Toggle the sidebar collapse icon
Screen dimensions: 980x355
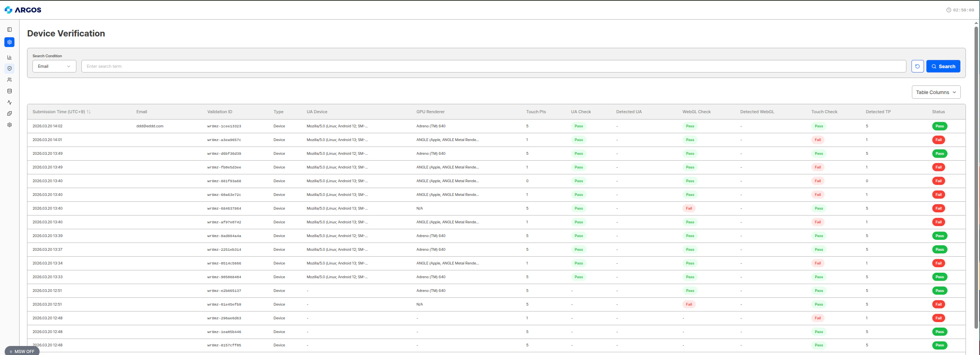click(9, 29)
